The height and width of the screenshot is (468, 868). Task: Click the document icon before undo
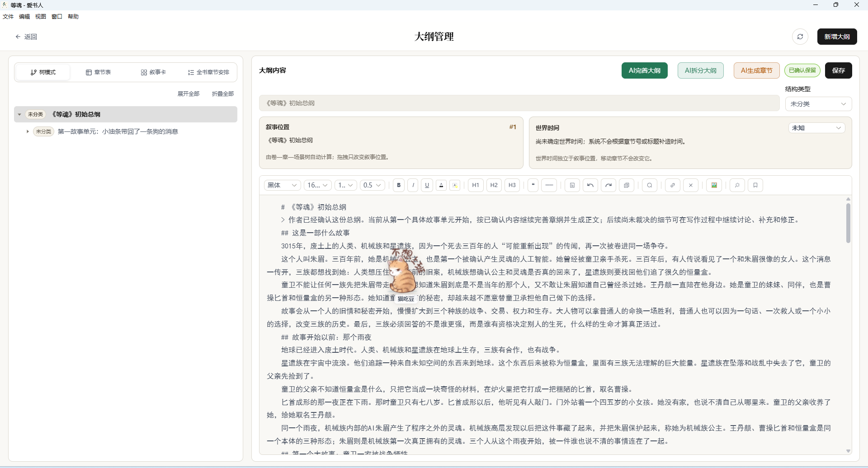tap(572, 185)
